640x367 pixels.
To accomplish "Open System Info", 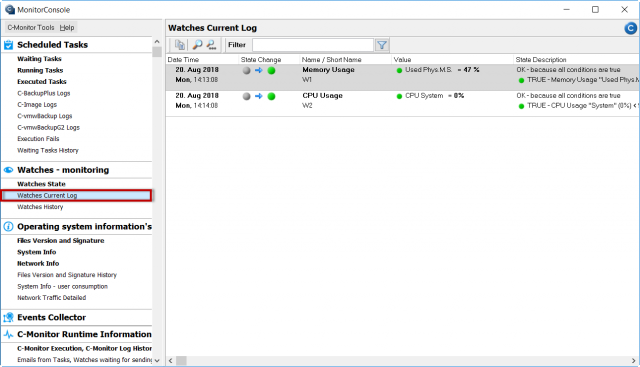I will click(x=36, y=252).
